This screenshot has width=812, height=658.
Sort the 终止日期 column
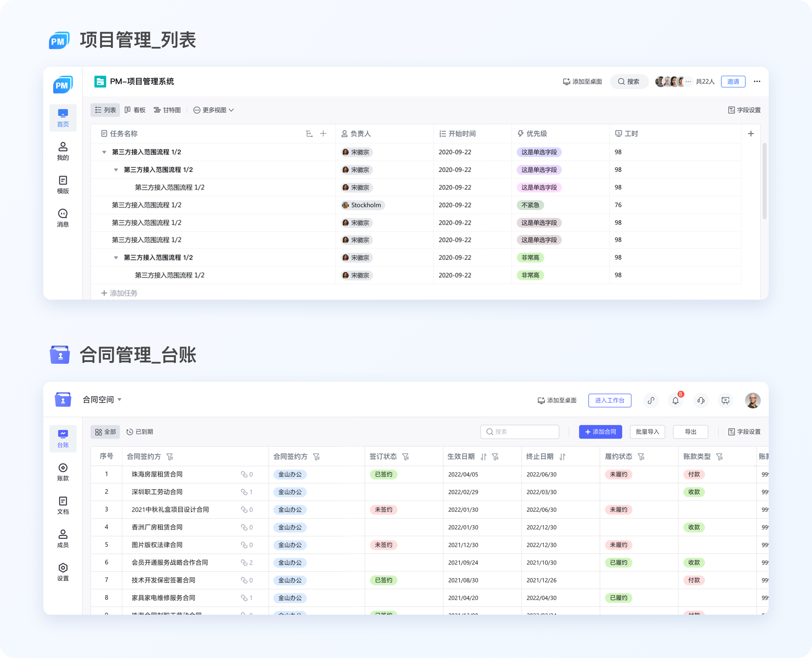(562, 457)
